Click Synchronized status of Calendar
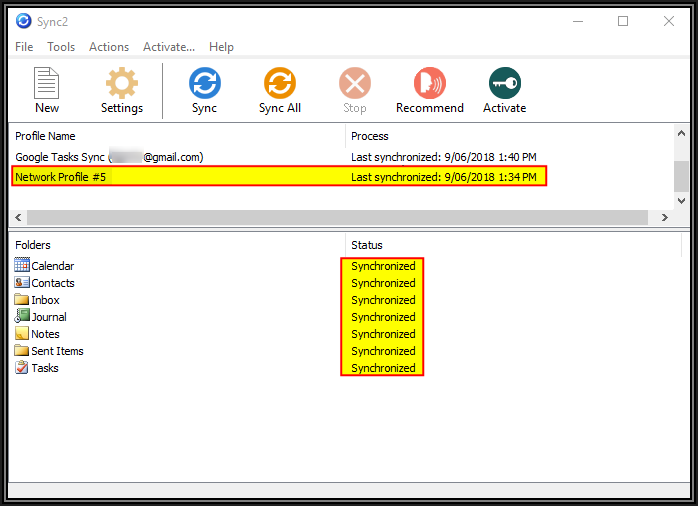Image resolution: width=698 pixels, height=506 pixels. tap(383, 266)
